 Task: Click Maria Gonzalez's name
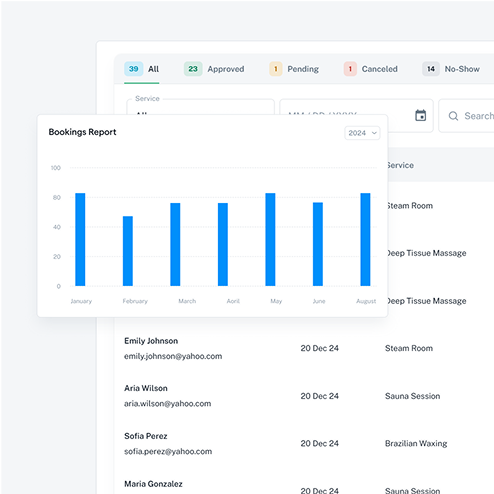[x=153, y=484]
